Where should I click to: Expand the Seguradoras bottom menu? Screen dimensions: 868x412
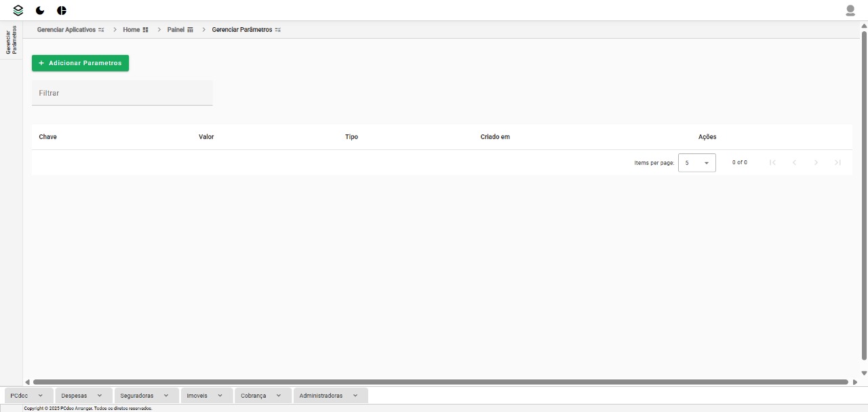(146, 396)
